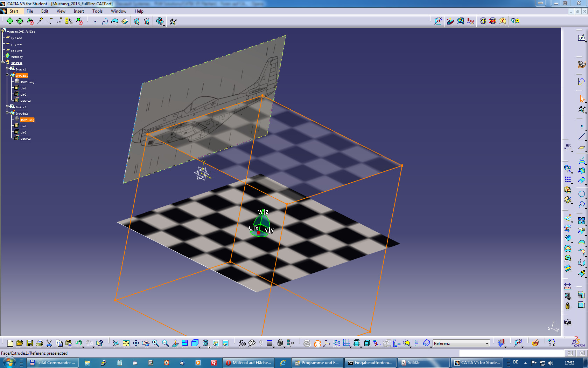
Task: Click the Undo arrow icon
Action: 78,343
